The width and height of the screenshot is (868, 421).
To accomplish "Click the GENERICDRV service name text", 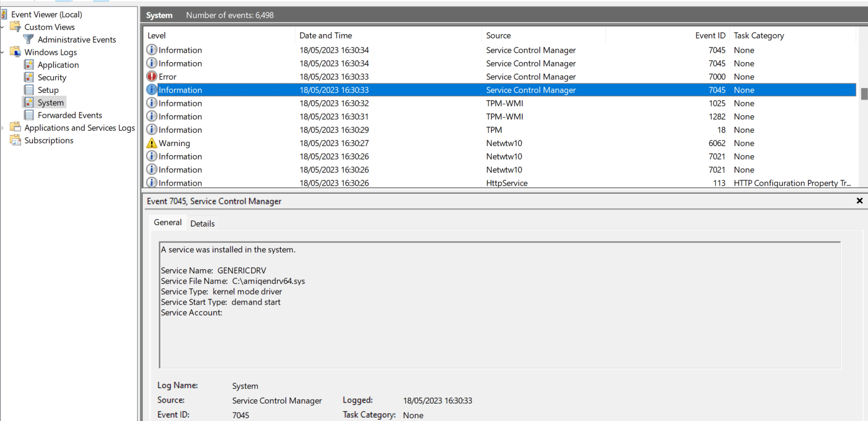I will [242, 270].
